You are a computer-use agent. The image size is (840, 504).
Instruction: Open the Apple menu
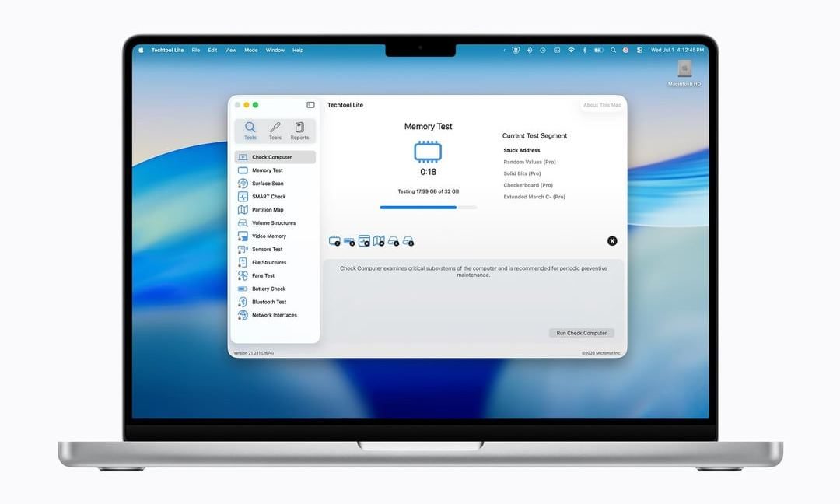142,50
